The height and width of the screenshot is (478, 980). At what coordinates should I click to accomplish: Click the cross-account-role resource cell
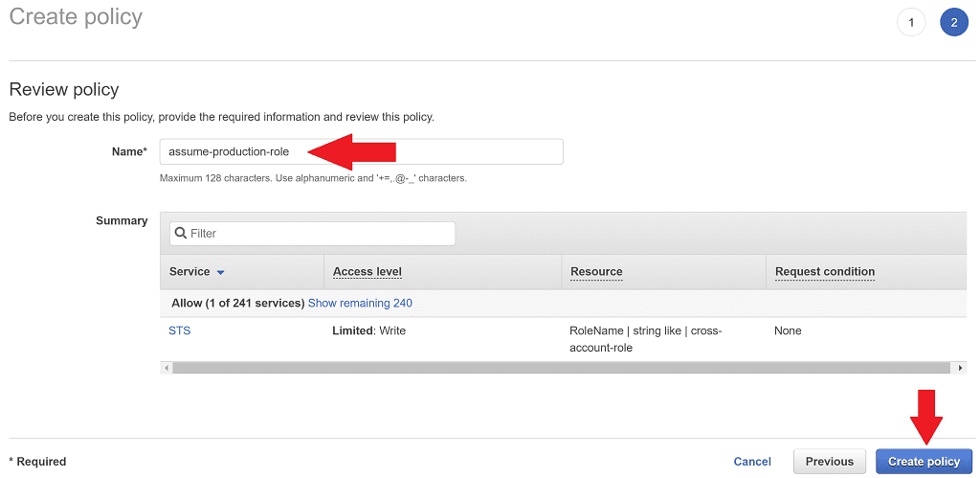click(645, 339)
